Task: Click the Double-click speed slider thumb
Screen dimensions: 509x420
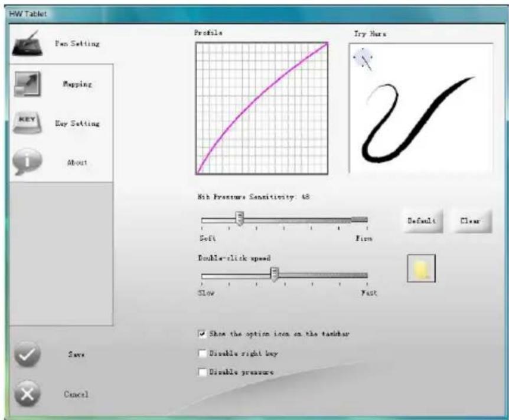Action: point(275,275)
